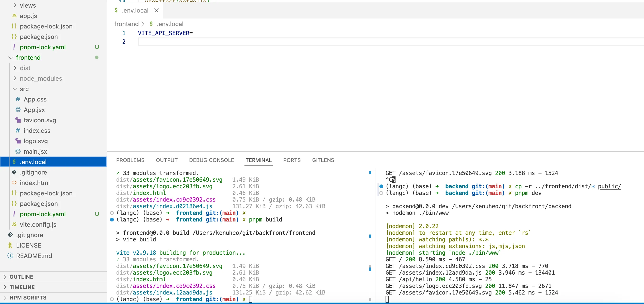Click the dollar icon in the editor tab
Image resolution: width=644 pixels, height=304 pixels.
point(116,10)
